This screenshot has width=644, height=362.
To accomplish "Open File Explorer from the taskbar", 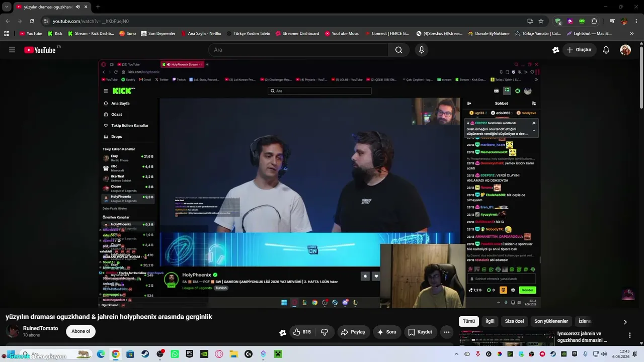I will (233, 354).
